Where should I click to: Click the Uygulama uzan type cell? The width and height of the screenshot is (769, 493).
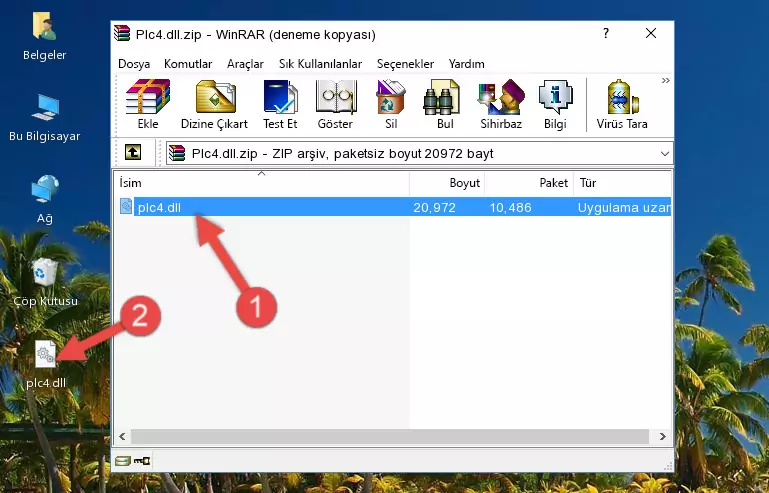click(624, 208)
